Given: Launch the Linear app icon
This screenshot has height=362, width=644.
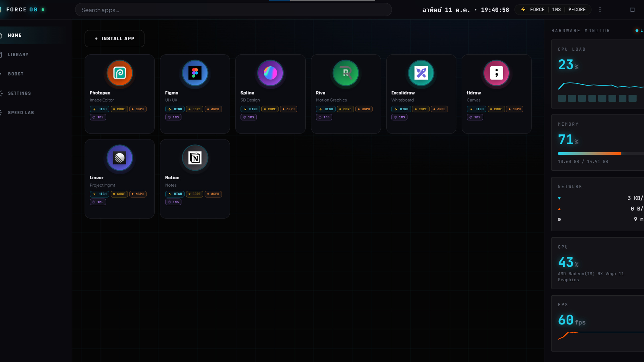Looking at the screenshot, I should point(119,158).
